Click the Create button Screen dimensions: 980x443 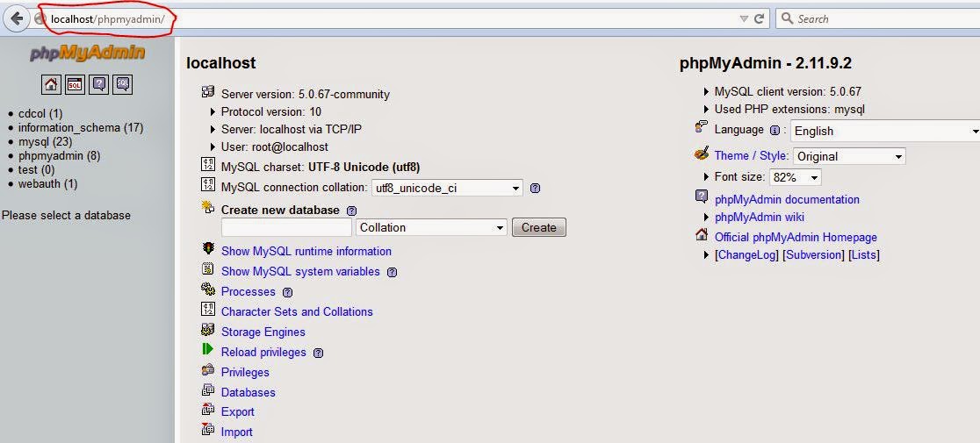[539, 228]
